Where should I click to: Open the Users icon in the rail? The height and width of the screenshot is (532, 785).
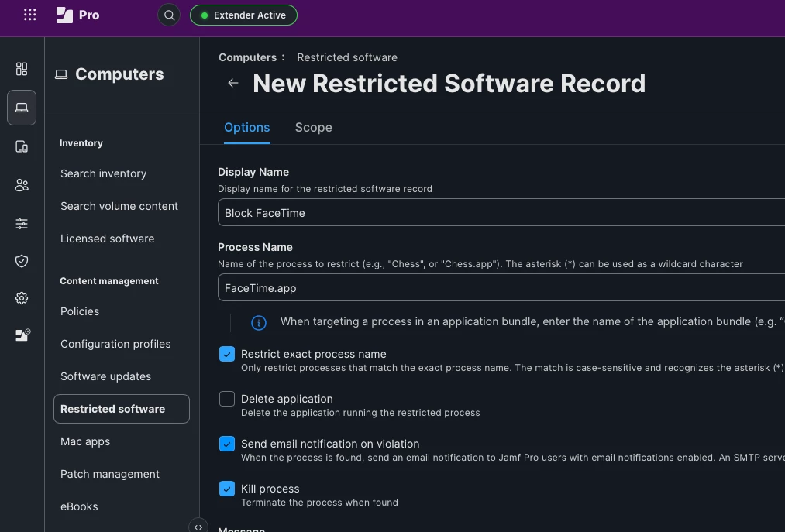[x=22, y=185]
